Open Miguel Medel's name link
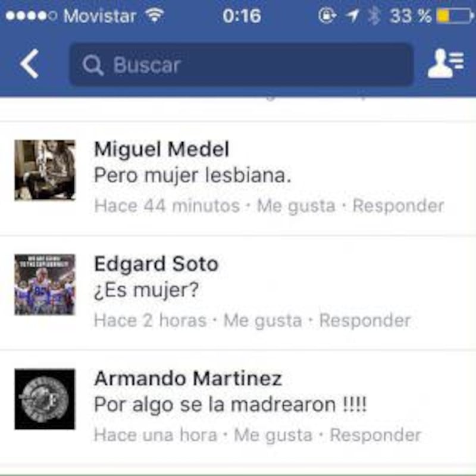The image size is (476, 476). point(161,149)
